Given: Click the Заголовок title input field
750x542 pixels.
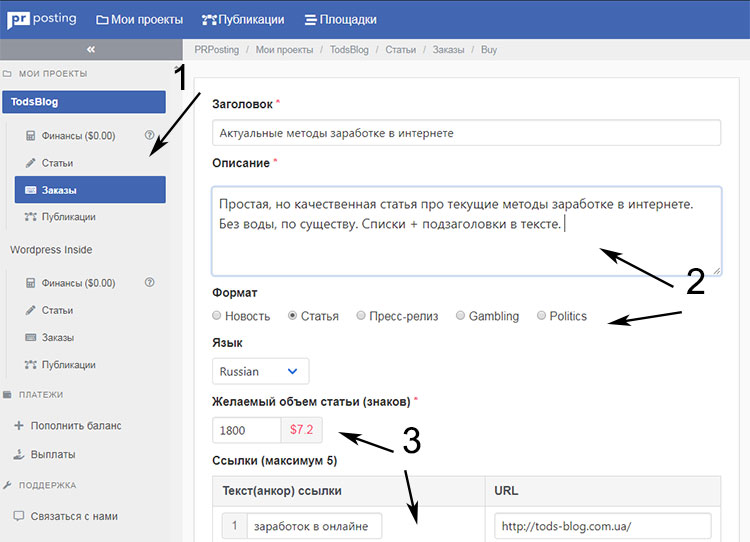Looking at the screenshot, I should [x=466, y=133].
